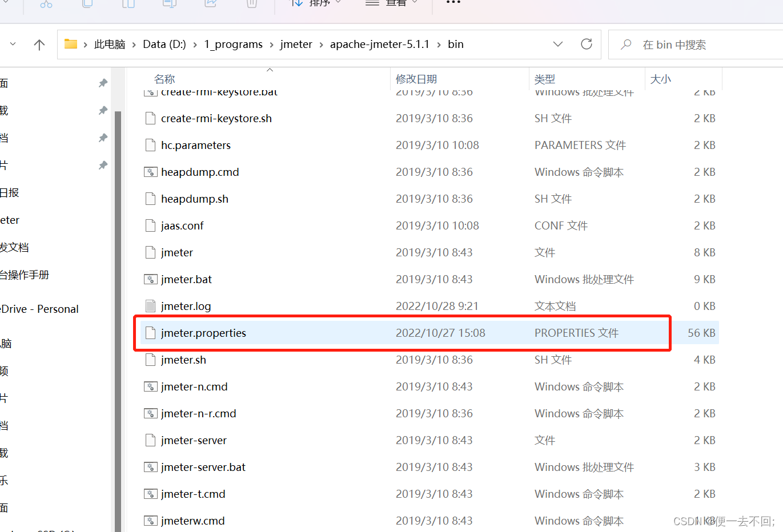
Task: Expand the chevron after apache-jmeter-5.1.1
Action: click(x=439, y=44)
